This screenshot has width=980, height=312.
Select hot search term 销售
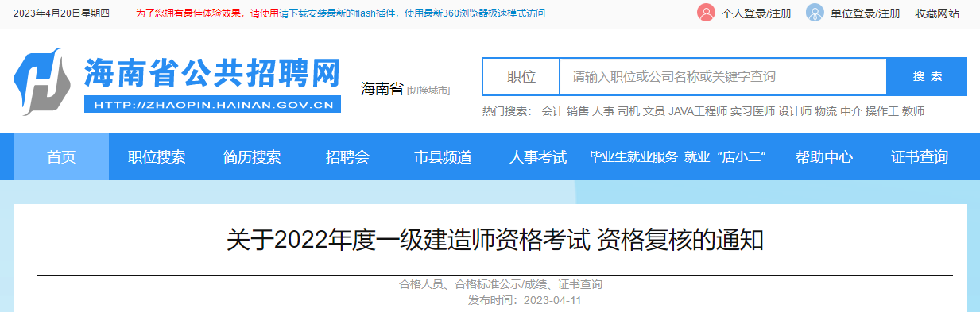[x=578, y=112]
